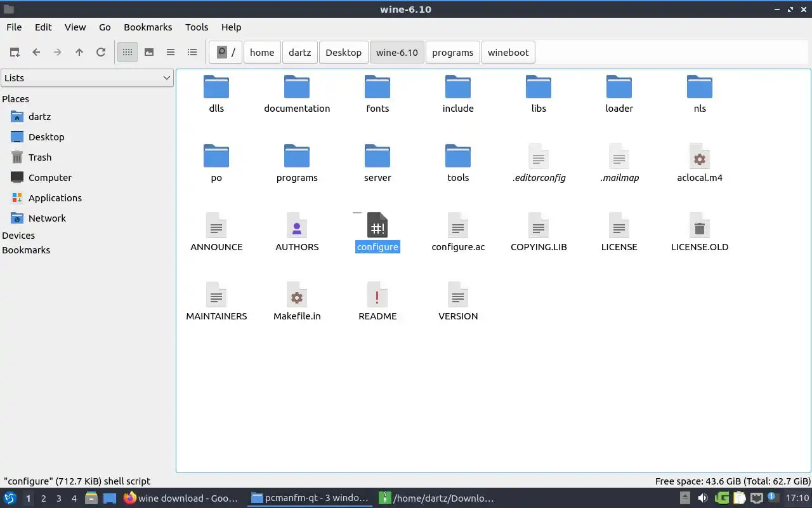
Task: Open the Bookmarks menu
Action: [x=148, y=27]
